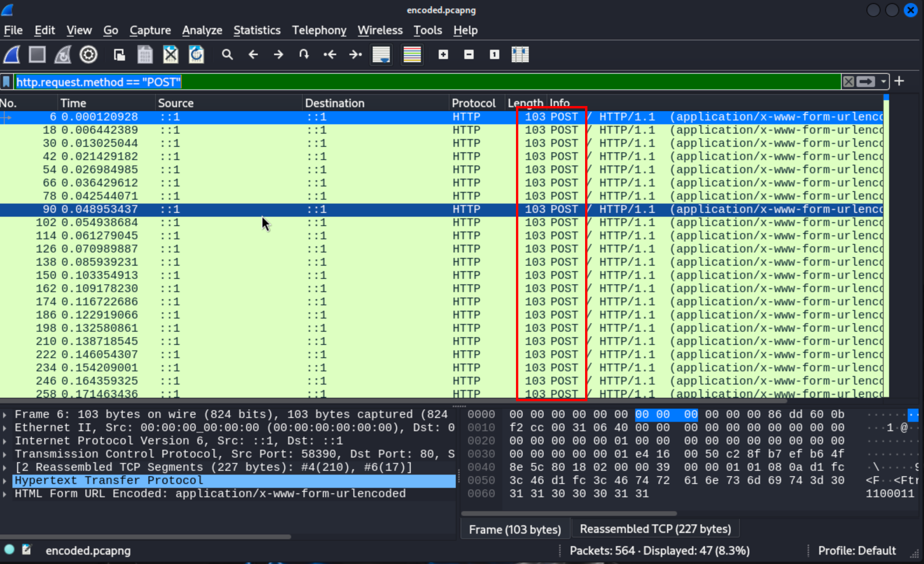
Task: Open the Statistics menu
Action: pyautogui.click(x=257, y=30)
